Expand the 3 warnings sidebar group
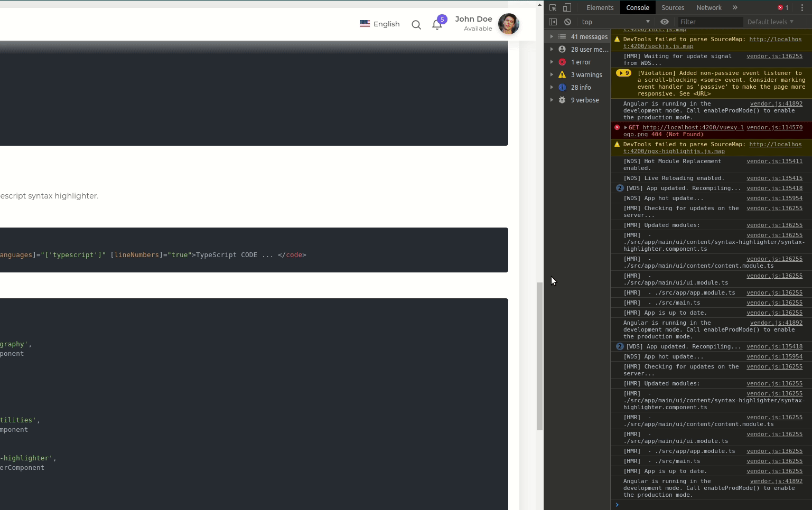Image resolution: width=812 pixels, height=510 pixels. (x=553, y=74)
